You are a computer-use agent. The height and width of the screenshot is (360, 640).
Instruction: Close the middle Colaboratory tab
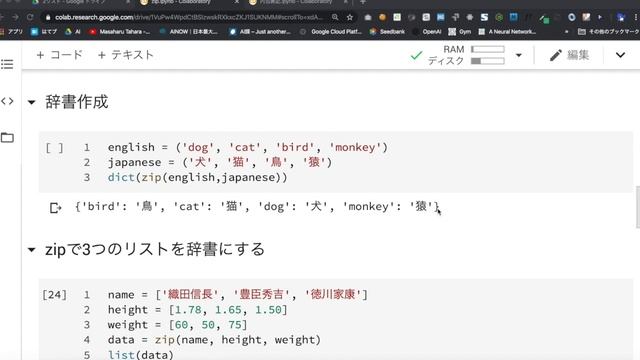coord(237,2)
